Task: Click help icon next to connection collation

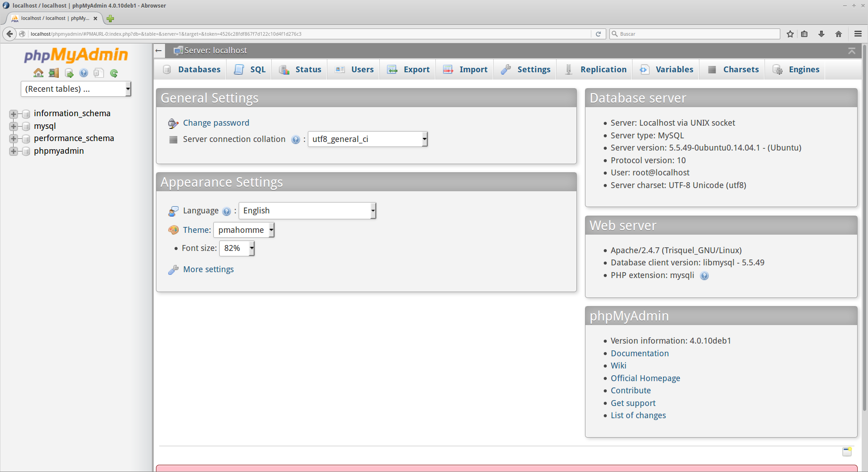Action: (x=296, y=140)
